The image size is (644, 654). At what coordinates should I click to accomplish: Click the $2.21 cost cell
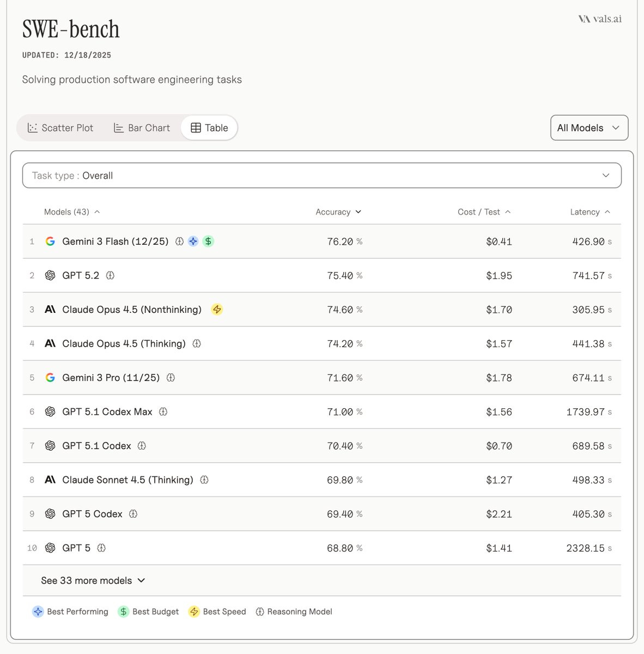(499, 514)
